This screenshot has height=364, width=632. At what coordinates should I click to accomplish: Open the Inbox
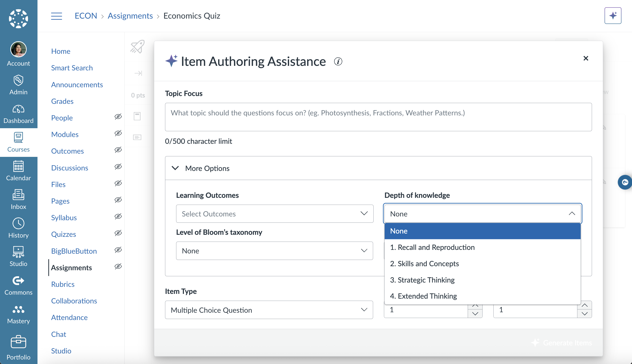(18, 199)
